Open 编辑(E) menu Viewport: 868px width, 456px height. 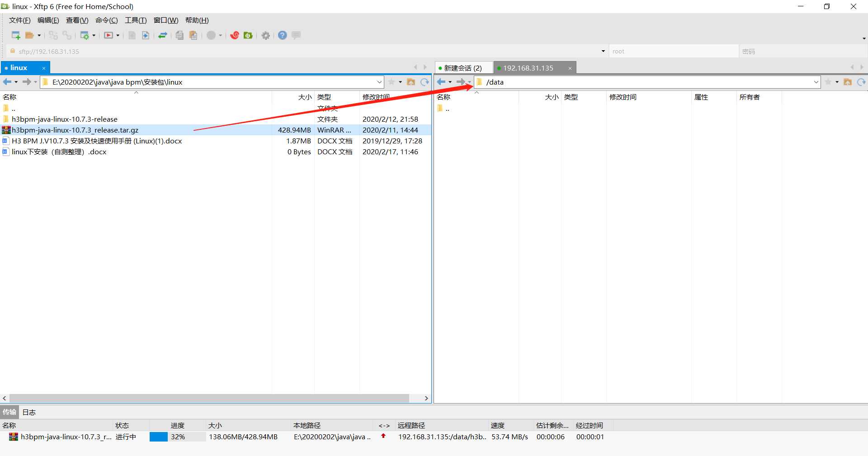[x=48, y=20]
